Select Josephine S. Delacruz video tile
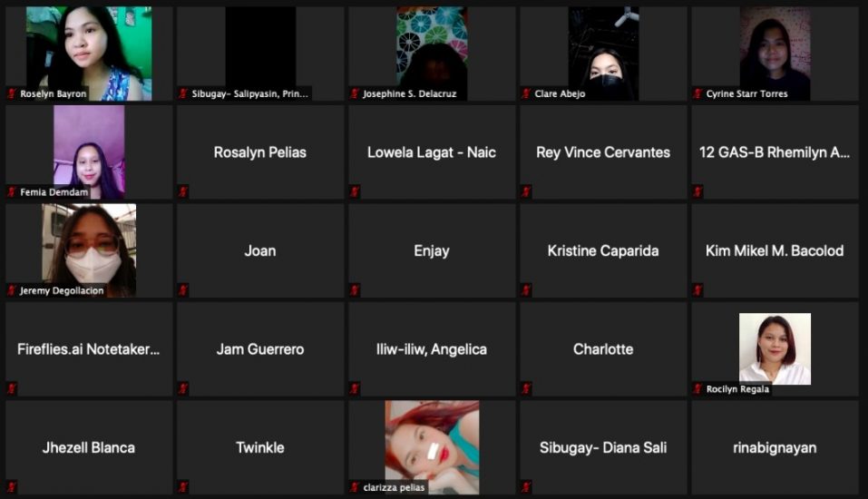The image size is (868, 499). pyautogui.click(x=432, y=54)
